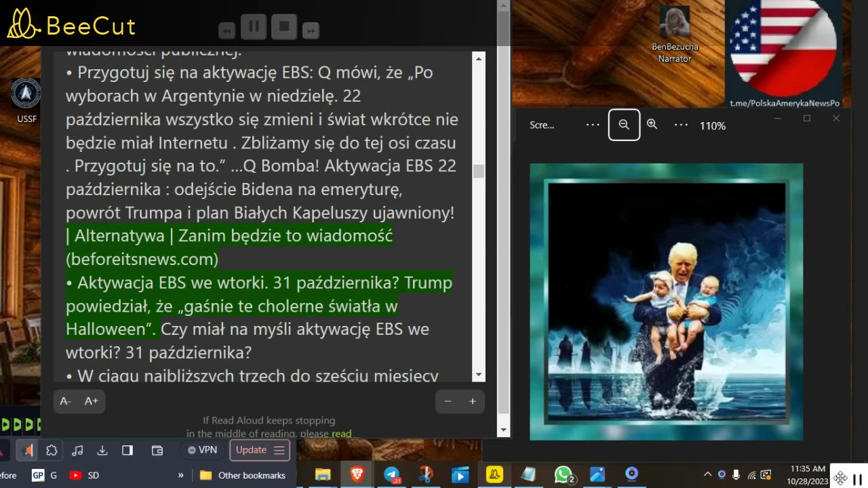This screenshot has height=488, width=868.
Task: Open the 'G' bookmark with GP icon
Action: tap(45, 475)
